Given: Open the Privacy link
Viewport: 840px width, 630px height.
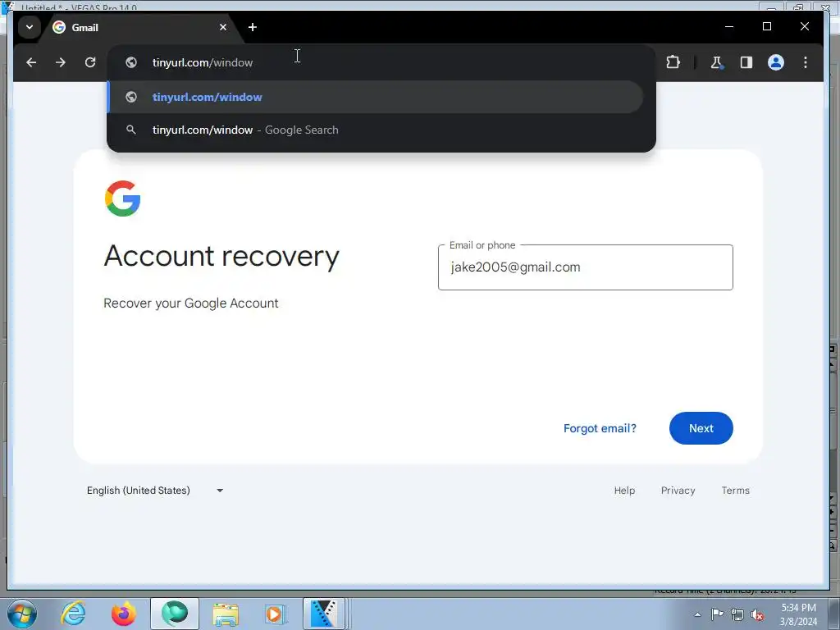Looking at the screenshot, I should coord(678,491).
